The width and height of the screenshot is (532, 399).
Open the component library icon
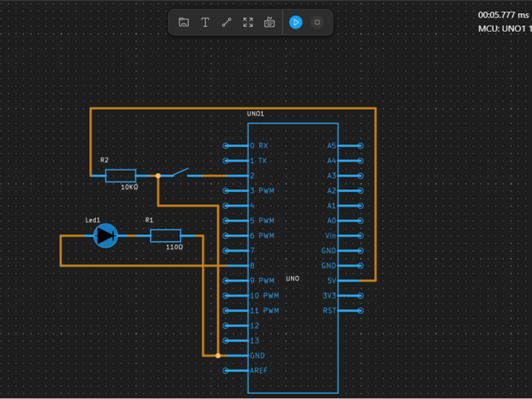point(270,22)
